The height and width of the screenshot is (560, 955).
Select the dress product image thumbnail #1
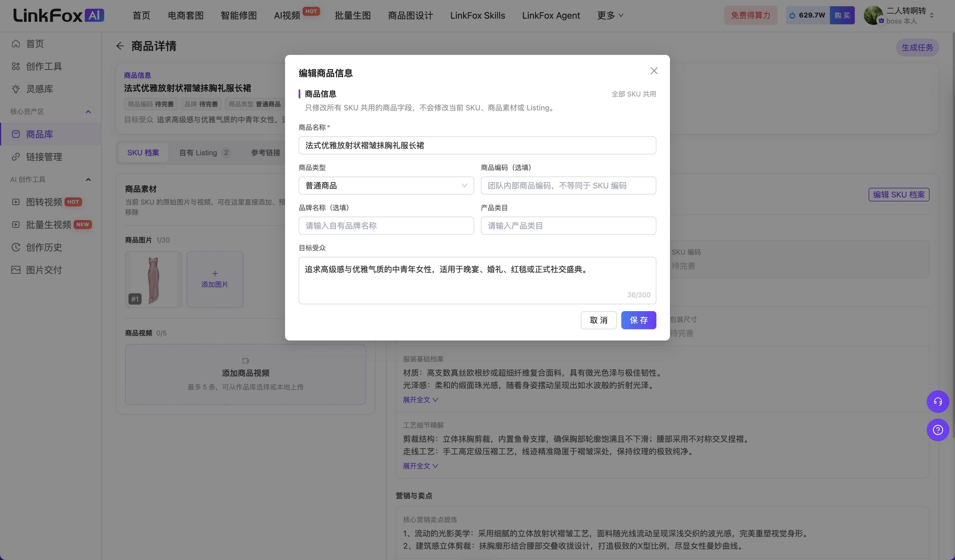153,279
